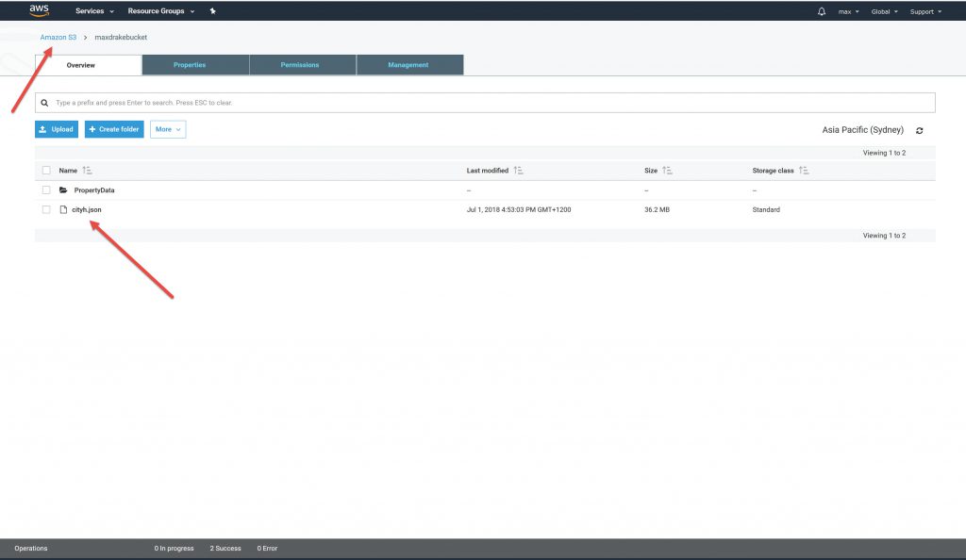Sort by Name using sort icon
966x560 pixels.
click(x=88, y=171)
